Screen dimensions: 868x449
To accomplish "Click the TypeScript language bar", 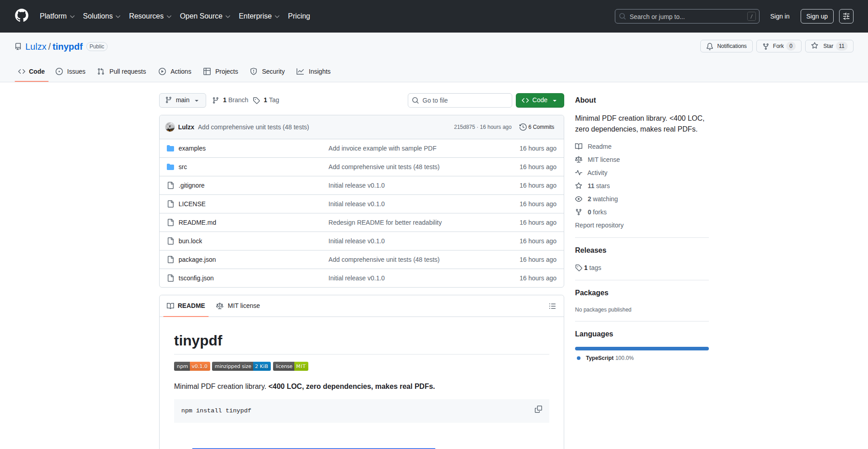I will [642, 349].
